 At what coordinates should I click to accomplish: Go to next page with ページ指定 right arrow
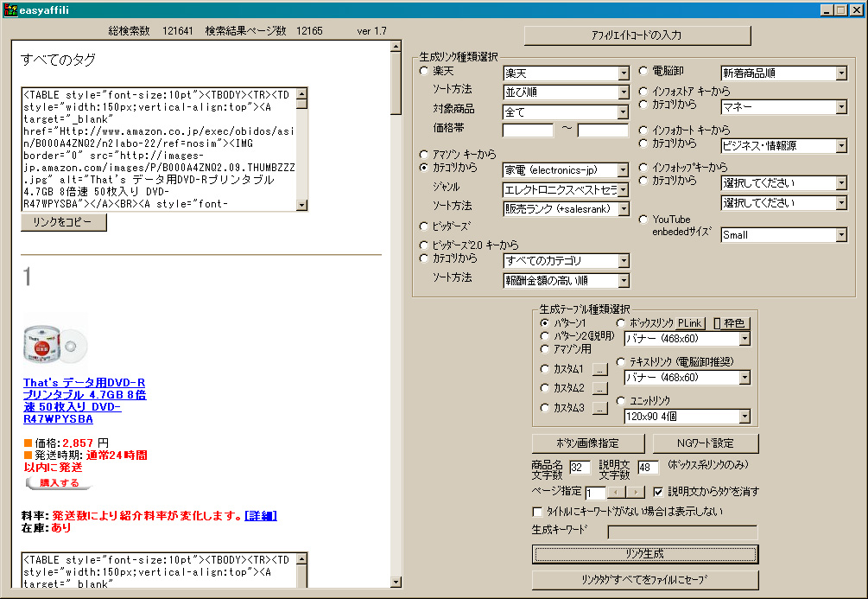tap(636, 492)
